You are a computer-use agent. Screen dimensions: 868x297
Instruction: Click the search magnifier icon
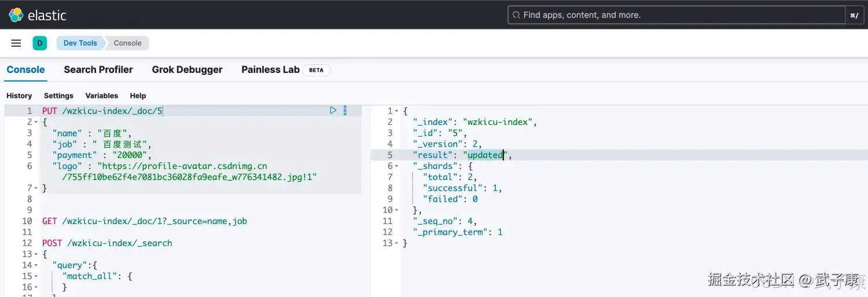point(516,15)
